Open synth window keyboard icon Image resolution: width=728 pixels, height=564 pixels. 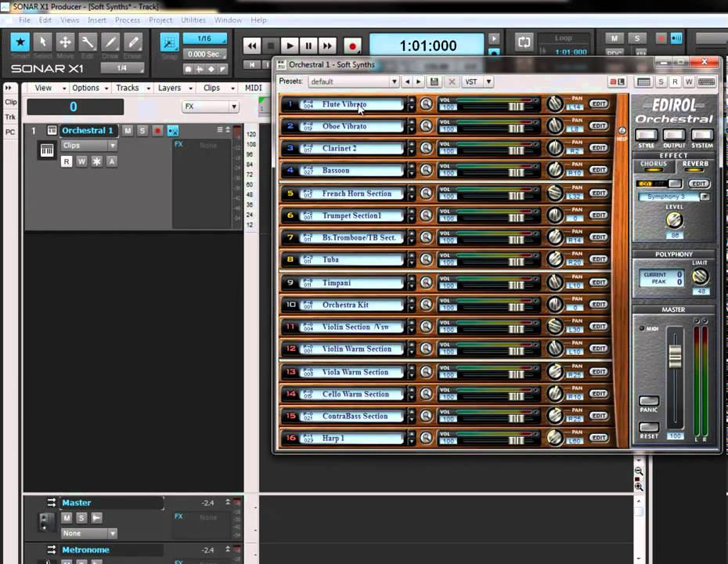[706, 81]
